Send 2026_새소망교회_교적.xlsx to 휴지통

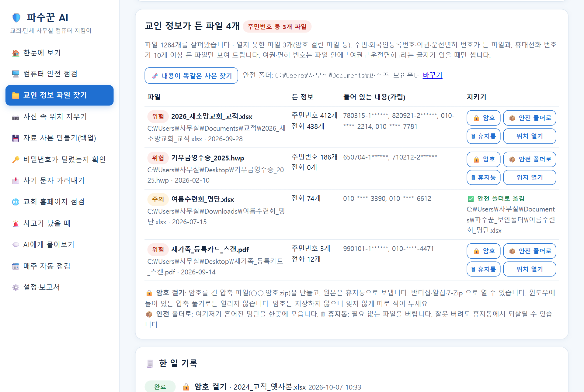tap(483, 136)
